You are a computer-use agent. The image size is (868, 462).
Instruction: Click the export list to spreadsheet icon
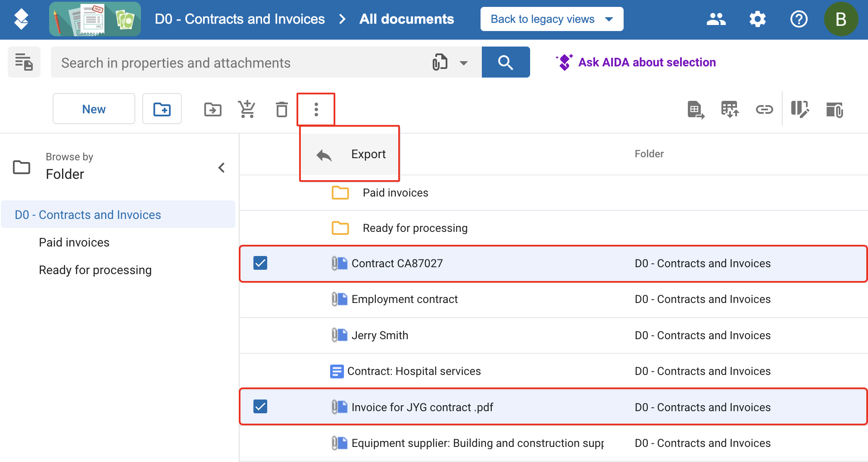[696, 109]
